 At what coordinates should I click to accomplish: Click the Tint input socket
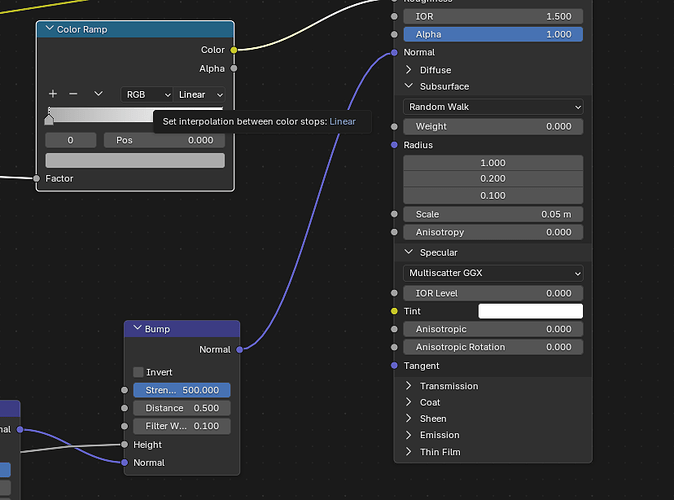click(394, 311)
